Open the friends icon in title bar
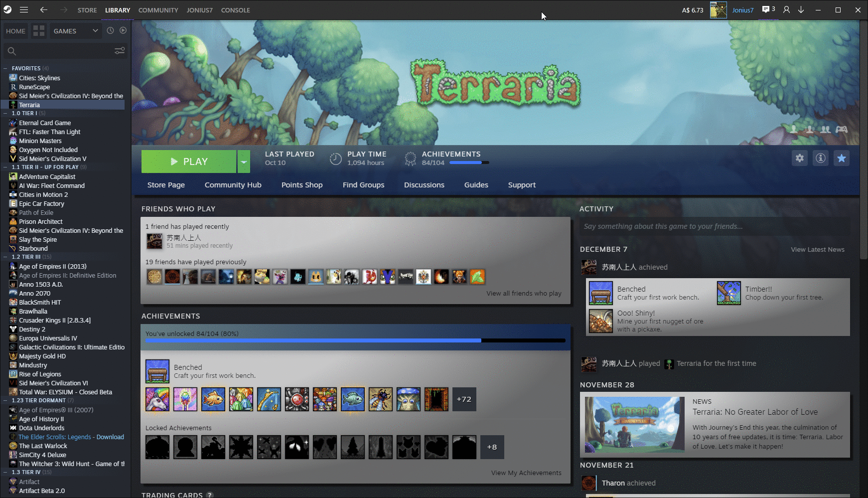The height and width of the screenshot is (498, 868). [x=786, y=10]
